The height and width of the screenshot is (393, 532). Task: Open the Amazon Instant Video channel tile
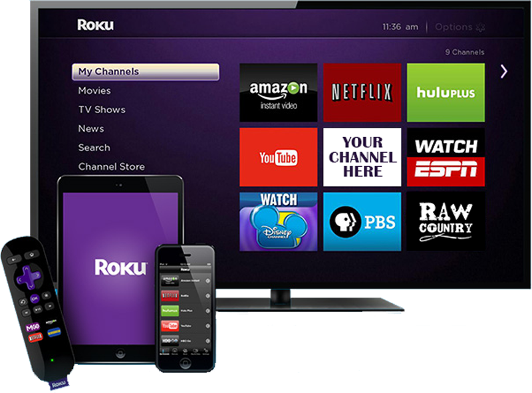pos(278,92)
